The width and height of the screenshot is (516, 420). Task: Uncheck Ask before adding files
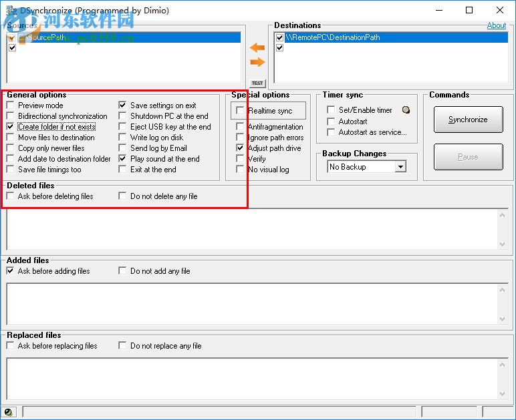11,271
